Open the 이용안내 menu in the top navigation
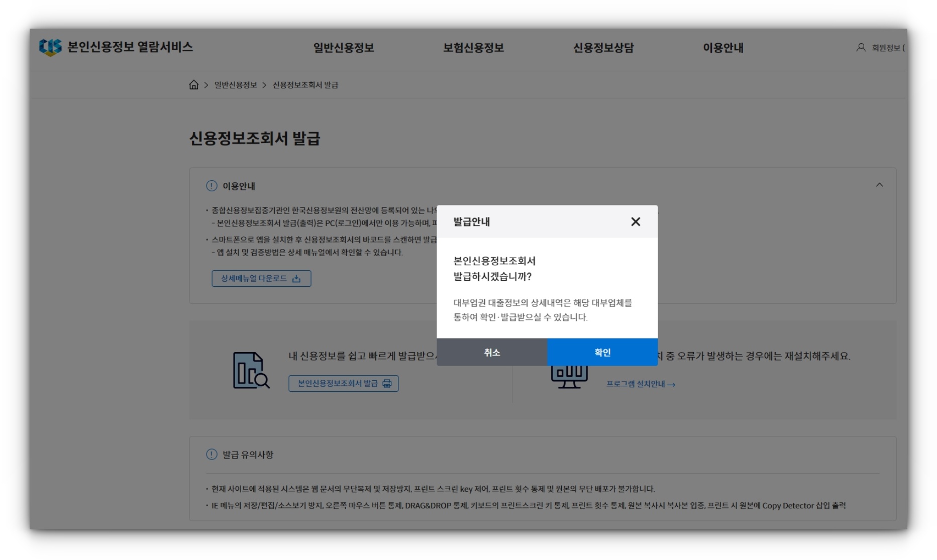This screenshot has width=937, height=560. tap(723, 48)
